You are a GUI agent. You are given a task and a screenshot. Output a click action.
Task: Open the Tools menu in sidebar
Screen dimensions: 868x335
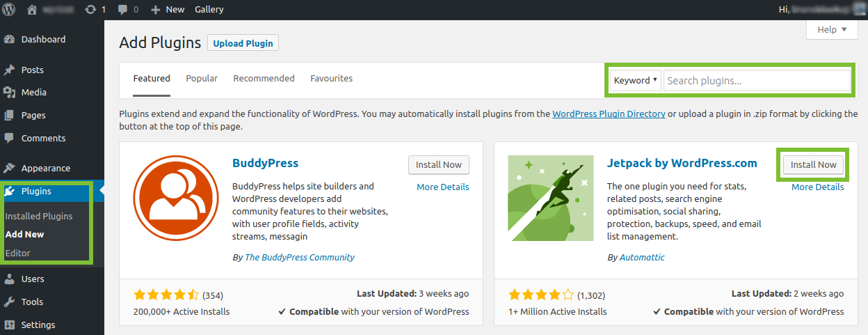pos(32,302)
